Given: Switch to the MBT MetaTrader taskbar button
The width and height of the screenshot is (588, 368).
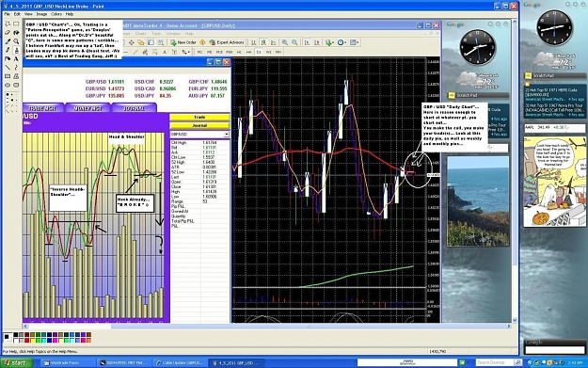Looking at the screenshot, I should pyautogui.click(x=124, y=362).
